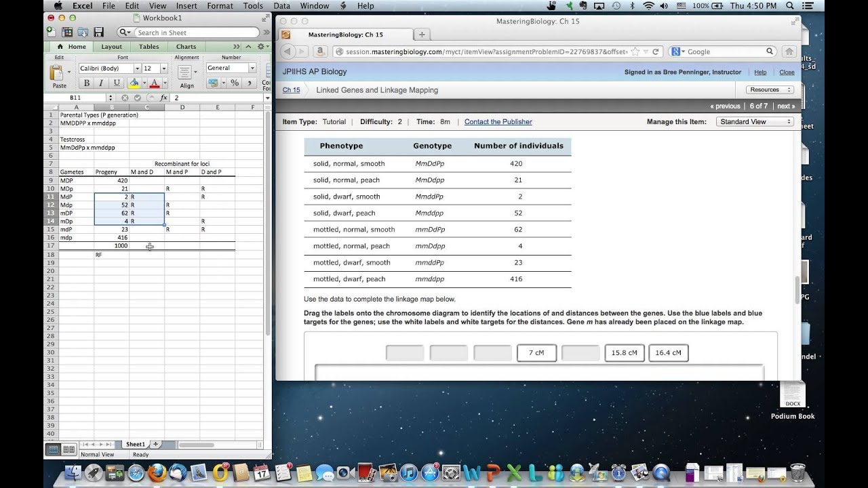The width and height of the screenshot is (868, 488).
Task: Open the Ch 15 breadcrumb link
Action: click(x=291, y=90)
